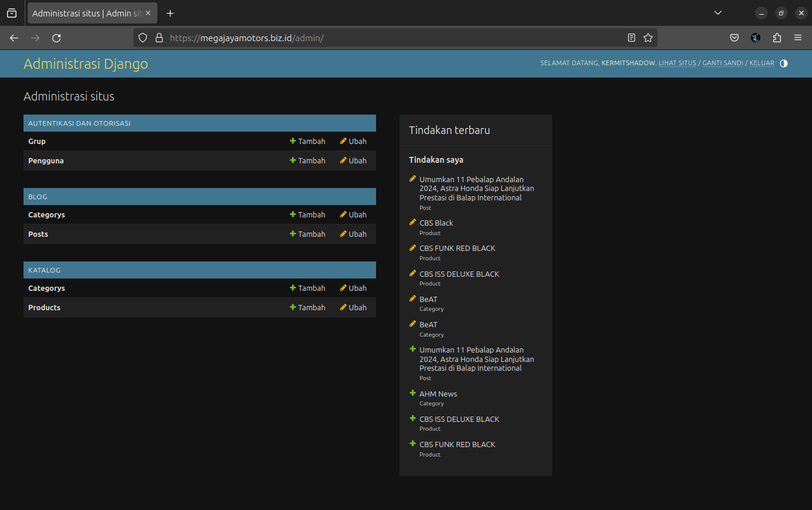Image resolution: width=812 pixels, height=510 pixels.
Task: Click the URL address bar
Action: (388, 38)
